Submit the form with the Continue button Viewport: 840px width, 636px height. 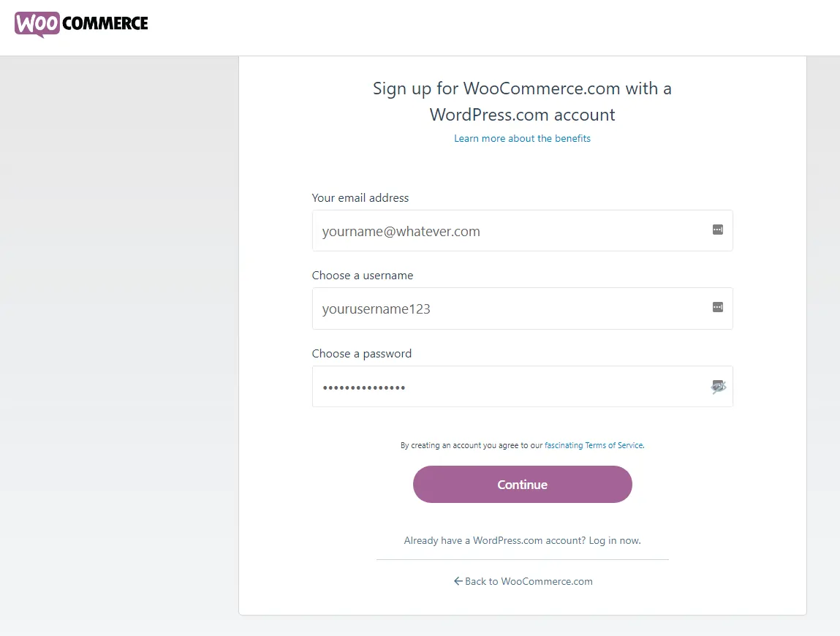point(522,485)
